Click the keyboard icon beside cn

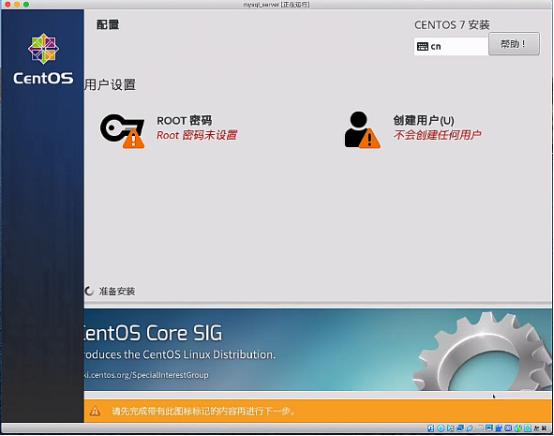(422, 46)
